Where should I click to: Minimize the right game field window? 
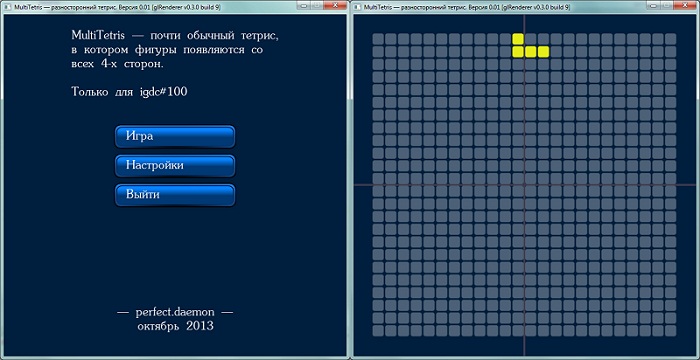pos(655,6)
